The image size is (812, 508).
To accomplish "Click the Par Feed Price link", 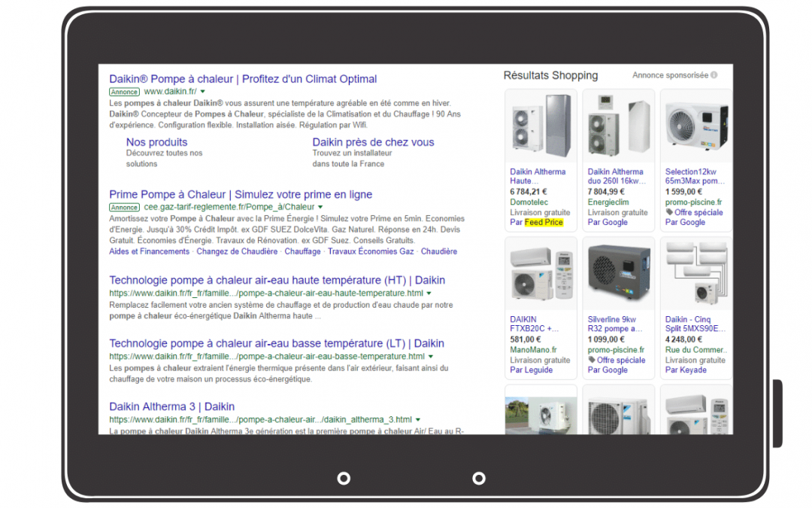I will [537, 222].
